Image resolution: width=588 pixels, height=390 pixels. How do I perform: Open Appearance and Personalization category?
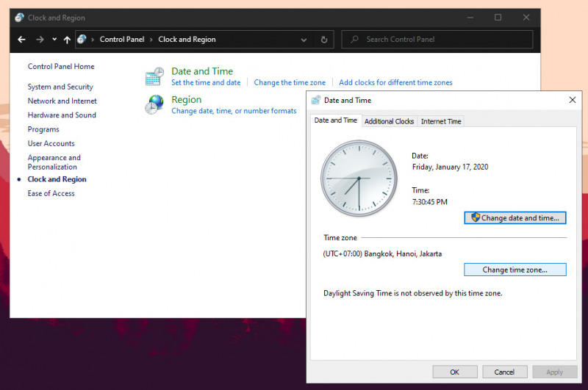point(54,162)
